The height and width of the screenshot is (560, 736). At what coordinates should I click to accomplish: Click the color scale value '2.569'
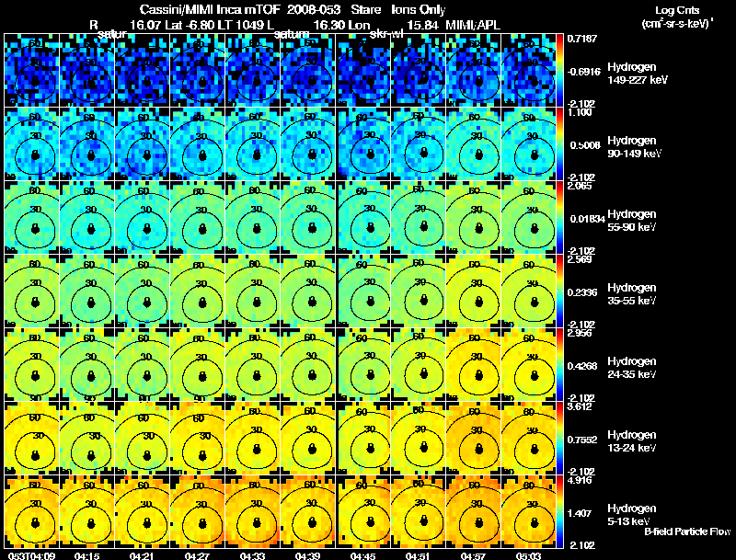click(x=580, y=260)
